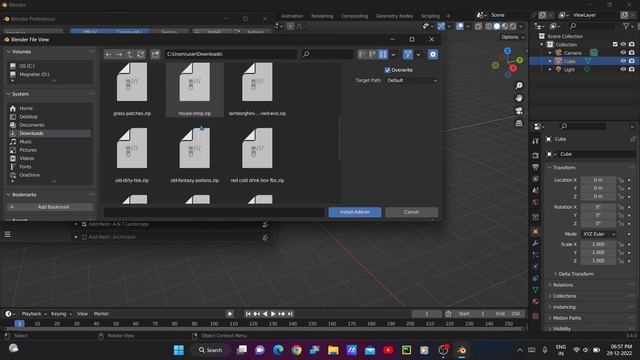Toggle camera view gizmo
640x360 pixels.
click(x=519, y=111)
